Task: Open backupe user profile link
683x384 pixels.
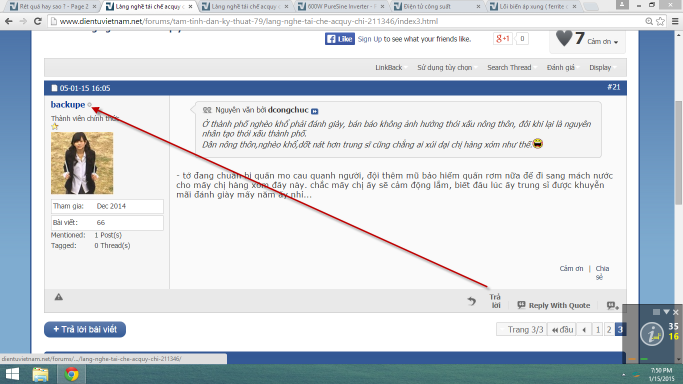Action: pyautogui.click(x=68, y=104)
